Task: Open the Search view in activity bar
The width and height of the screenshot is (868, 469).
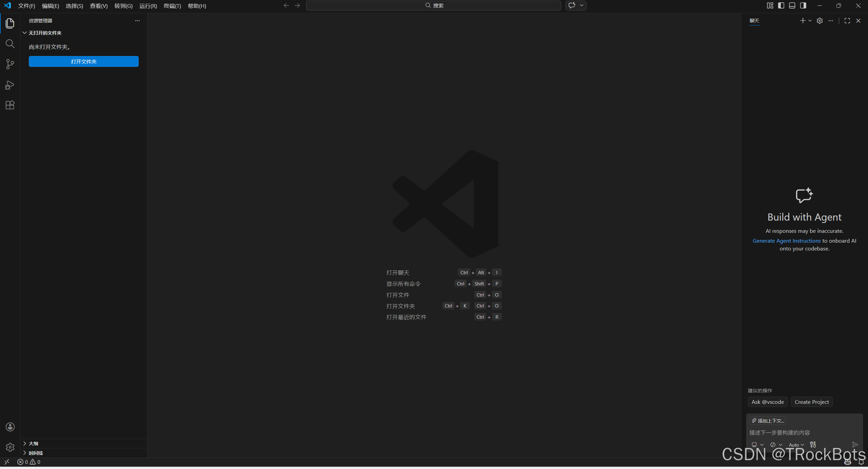Action: click(10, 44)
